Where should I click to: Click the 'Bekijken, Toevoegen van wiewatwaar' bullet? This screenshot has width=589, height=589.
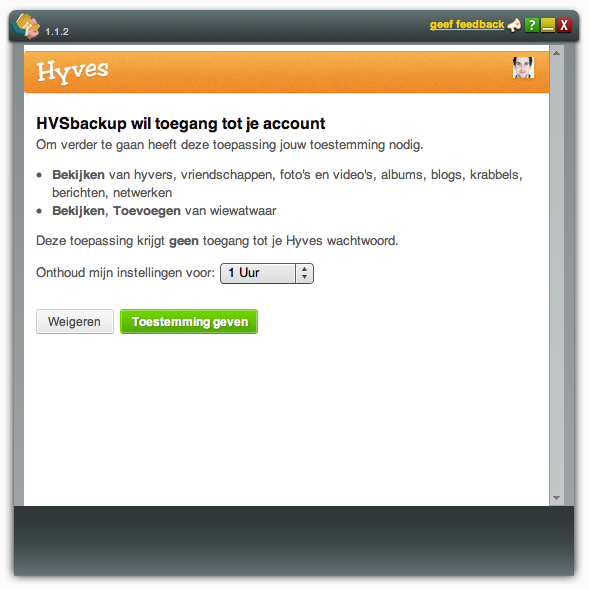(x=164, y=211)
